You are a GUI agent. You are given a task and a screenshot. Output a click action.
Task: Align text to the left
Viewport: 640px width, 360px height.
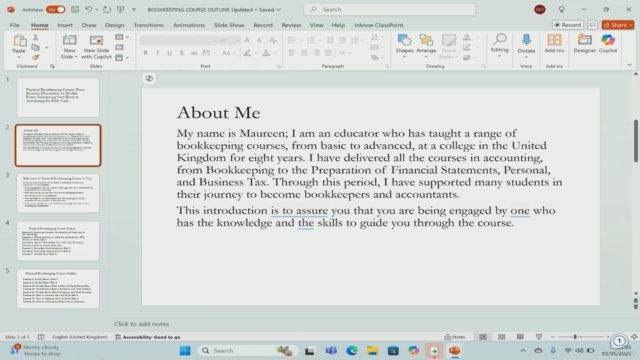[x=291, y=53]
